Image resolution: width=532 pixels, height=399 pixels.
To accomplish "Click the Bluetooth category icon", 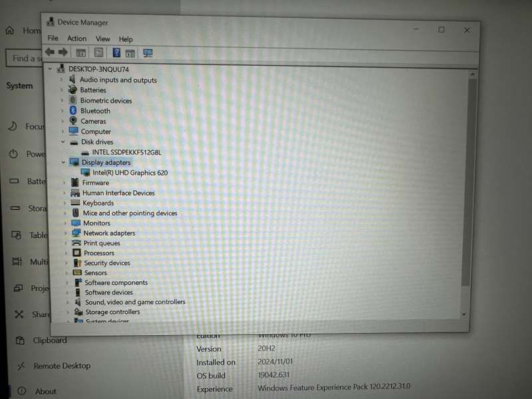I will pyautogui.click(x=73, y=110).
